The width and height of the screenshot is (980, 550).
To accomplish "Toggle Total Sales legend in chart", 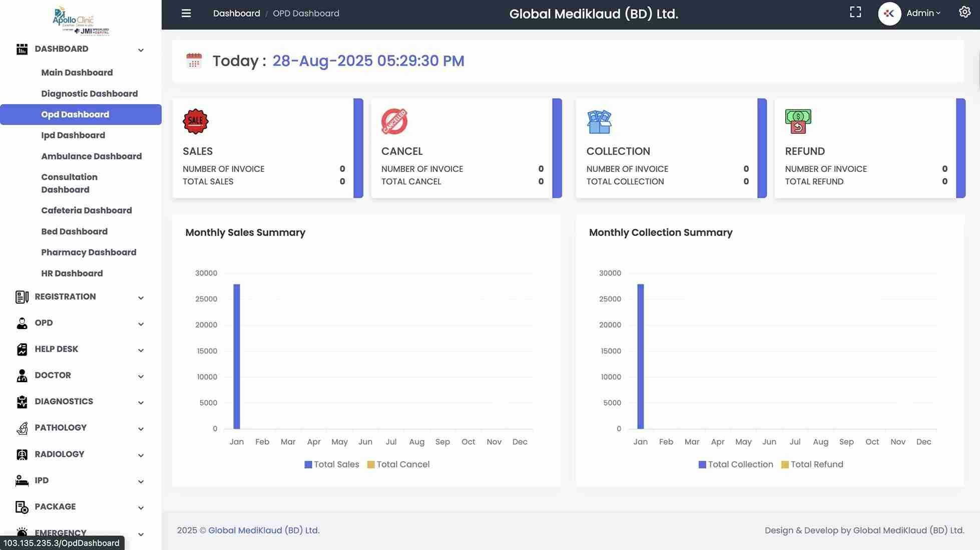I will [x=331, y=464].
